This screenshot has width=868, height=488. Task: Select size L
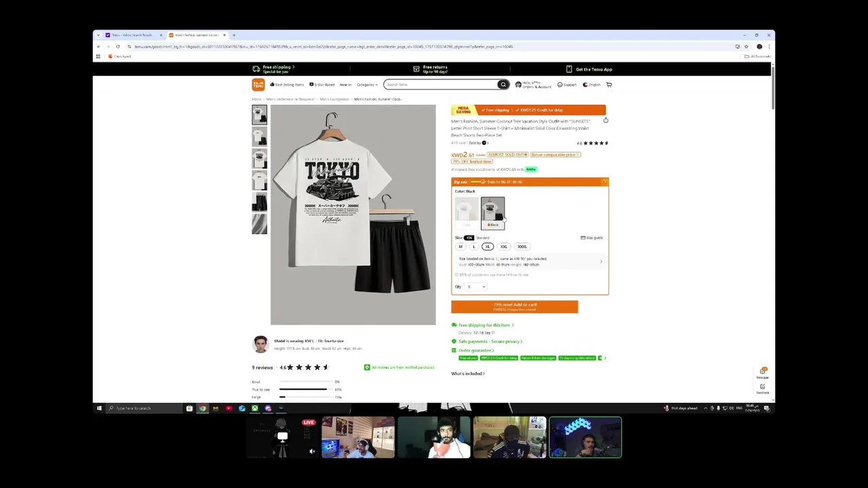(x=474, y=247)
